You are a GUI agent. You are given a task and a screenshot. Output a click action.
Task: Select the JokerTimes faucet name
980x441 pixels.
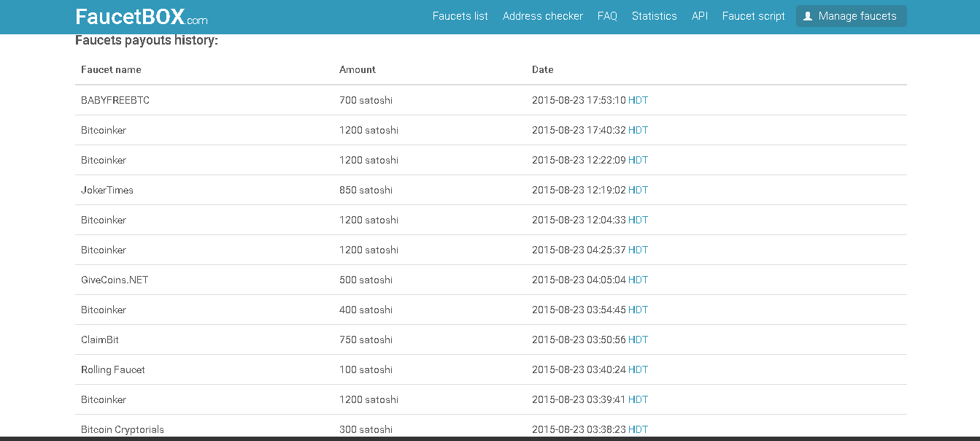tap(107, 190)
